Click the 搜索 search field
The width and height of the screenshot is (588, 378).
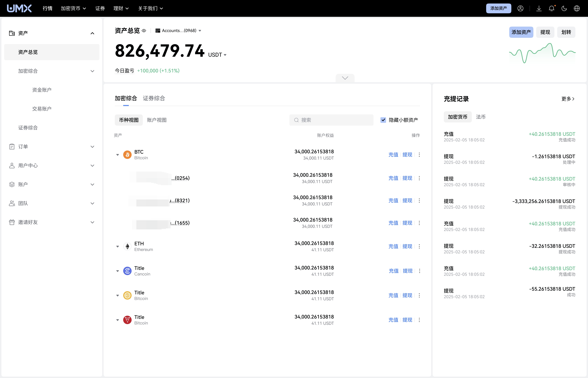coord(331,120)
